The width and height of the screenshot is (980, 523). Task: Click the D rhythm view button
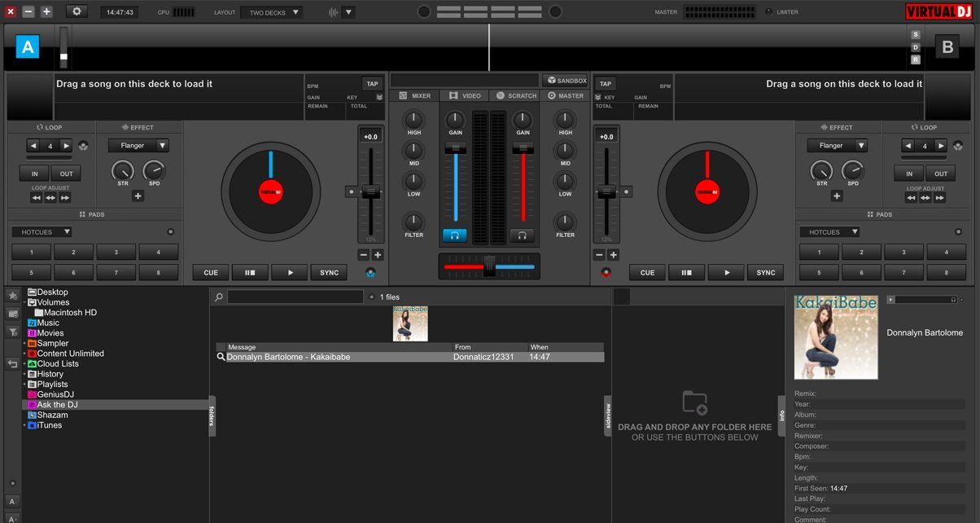pos(916,47)
